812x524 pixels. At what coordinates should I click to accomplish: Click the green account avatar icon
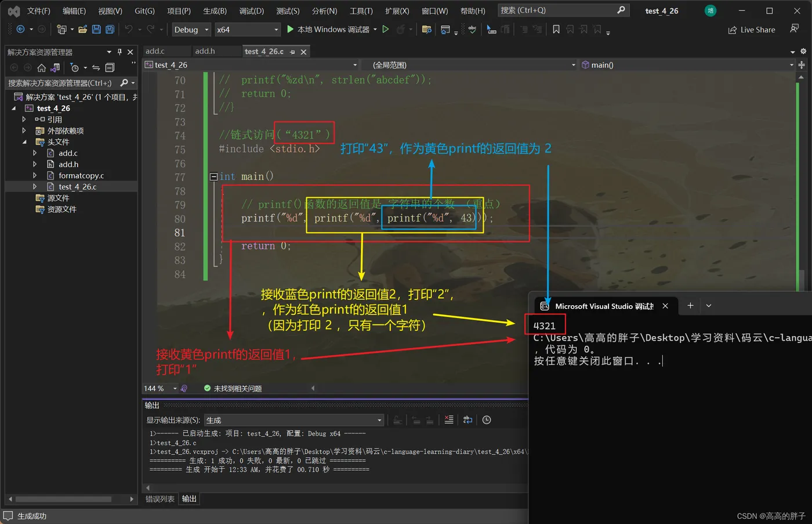[710, 10]
